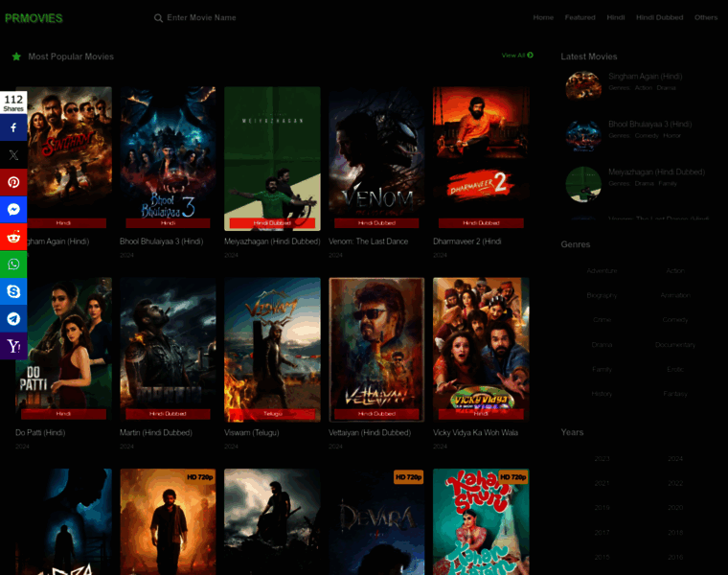Select Documentary genre

pyautogui.click(x=675, y=345)
